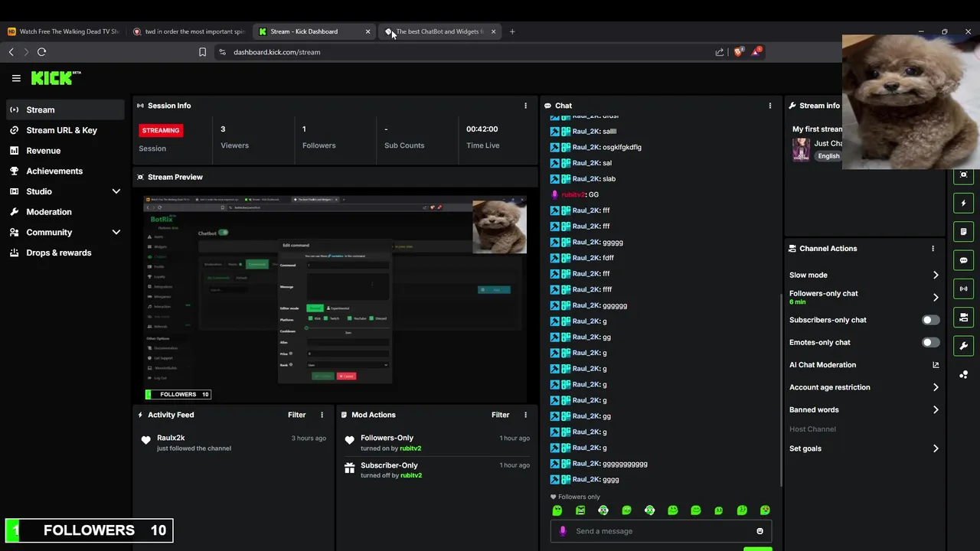This screenshot has width=980, height=551.
Task: Click rubitv2 link in Subscriber-Only mod action
Action: 411,475
